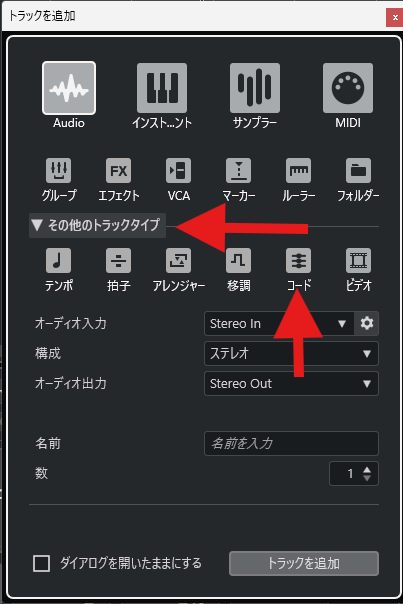Open the configuration dropdown showing ステレオ

[291, 354]
